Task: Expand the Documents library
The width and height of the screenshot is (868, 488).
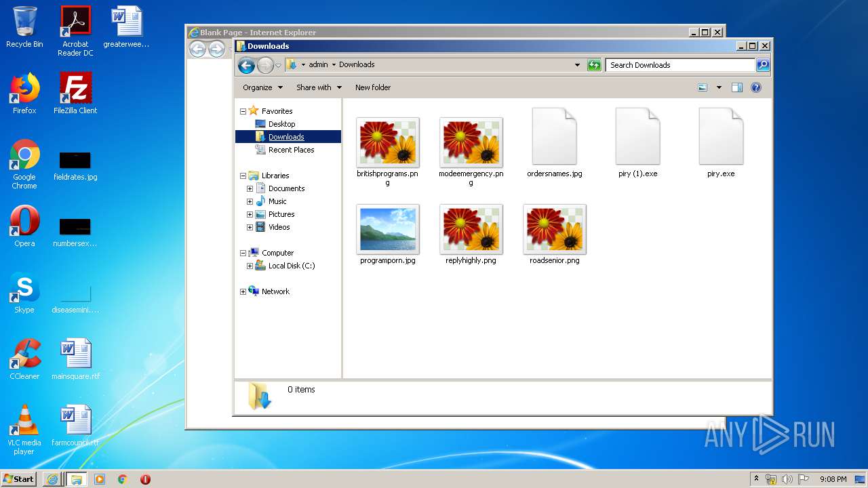Action: pyautogui.click(x=250, y=188)
